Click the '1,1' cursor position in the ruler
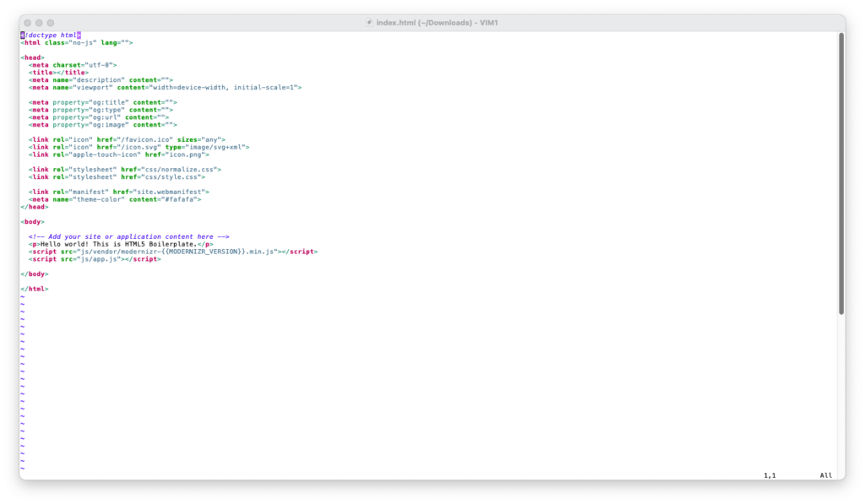This screenshot has width=865, height=504. (x=770, y=475)
